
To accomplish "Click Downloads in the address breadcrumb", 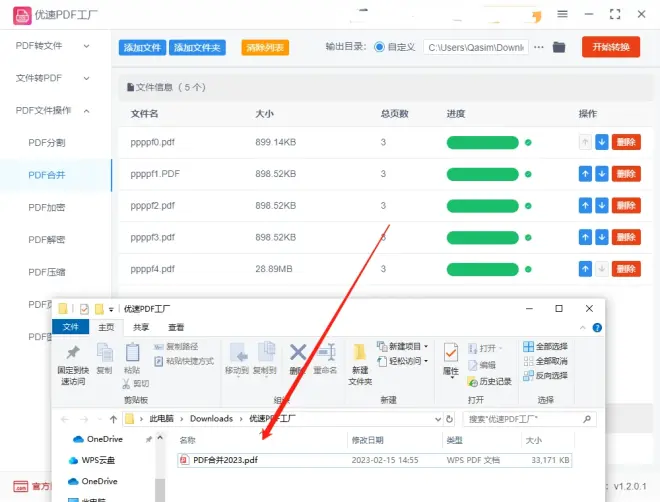I will coord(211,419).
